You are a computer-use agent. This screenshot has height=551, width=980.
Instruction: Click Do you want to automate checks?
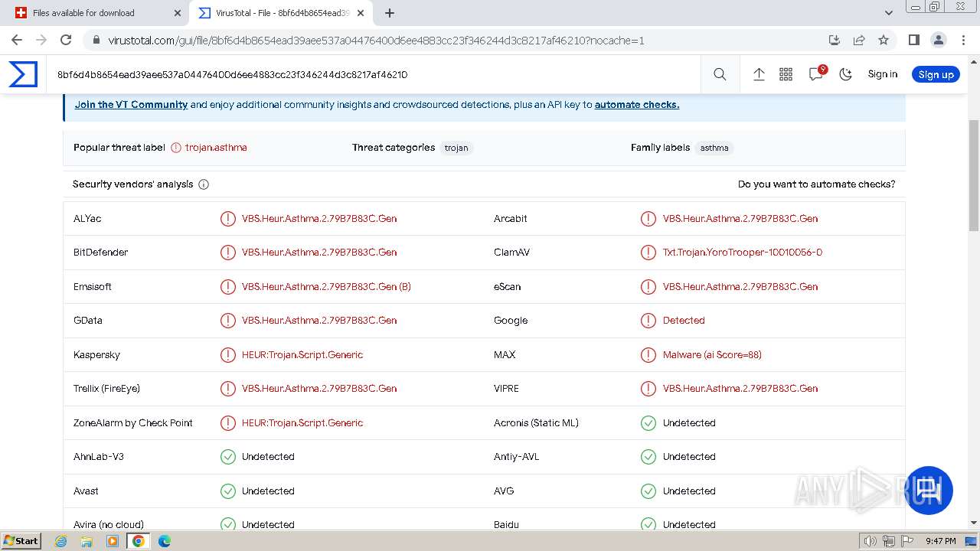[816, 184]
